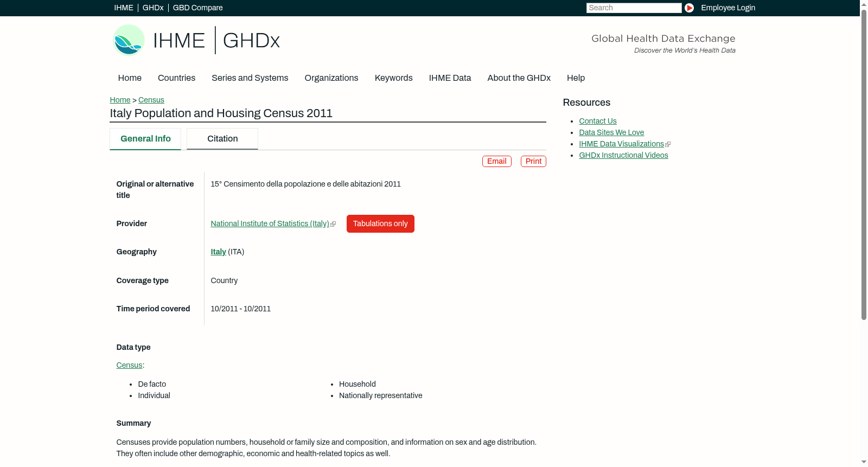This screenshot has height=467, width=868.
Task: Click the IHME leaf logo icon
Action: coord(129,40)
